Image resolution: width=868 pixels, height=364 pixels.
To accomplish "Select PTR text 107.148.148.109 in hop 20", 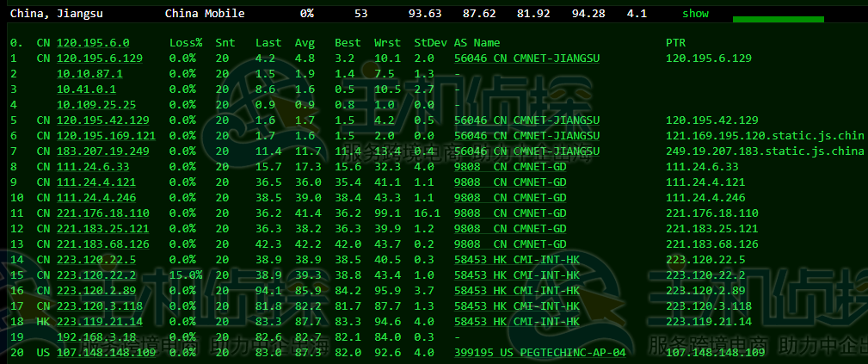I will point(716,353).
